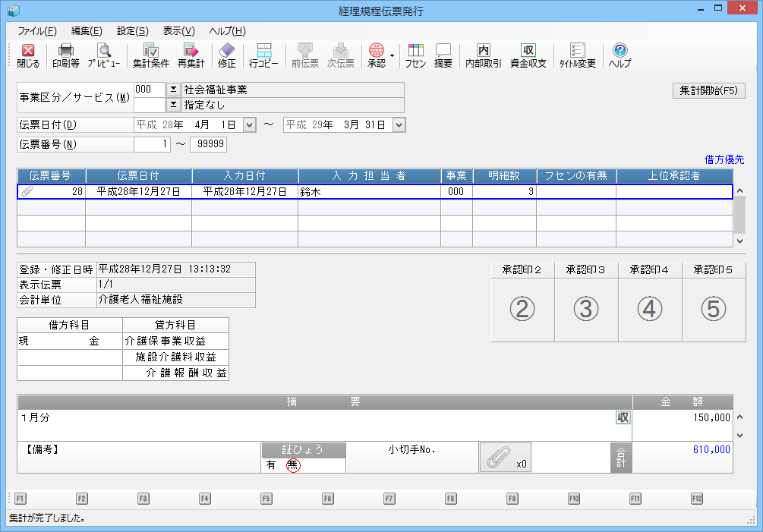Open the ファイル(F) menu
The width and height of the screenshot is (763, 532).
36,31
